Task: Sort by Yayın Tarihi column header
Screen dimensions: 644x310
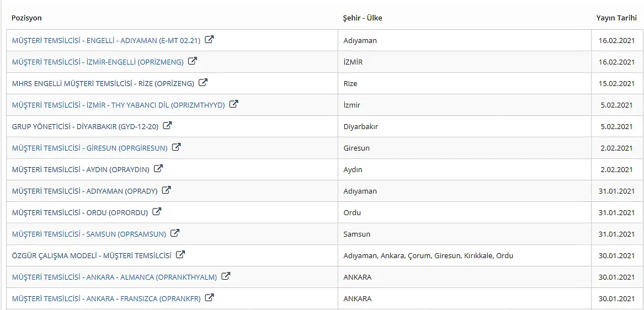Action: point(616,18)
